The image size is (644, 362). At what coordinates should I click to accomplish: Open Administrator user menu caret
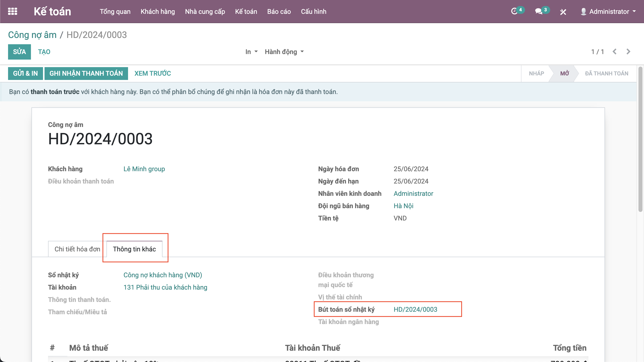[634, 12]
